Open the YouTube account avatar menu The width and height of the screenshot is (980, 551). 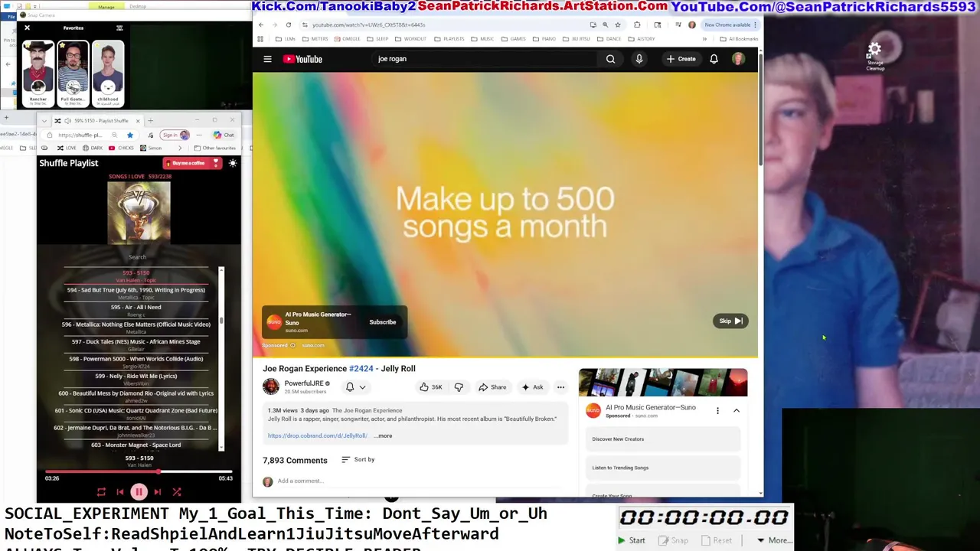tap(738, 59)
